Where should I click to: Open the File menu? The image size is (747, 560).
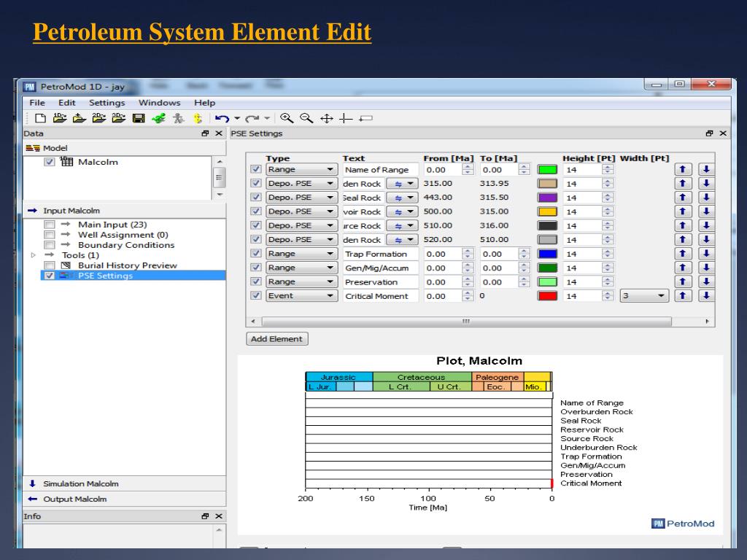(x=36, y=103)
